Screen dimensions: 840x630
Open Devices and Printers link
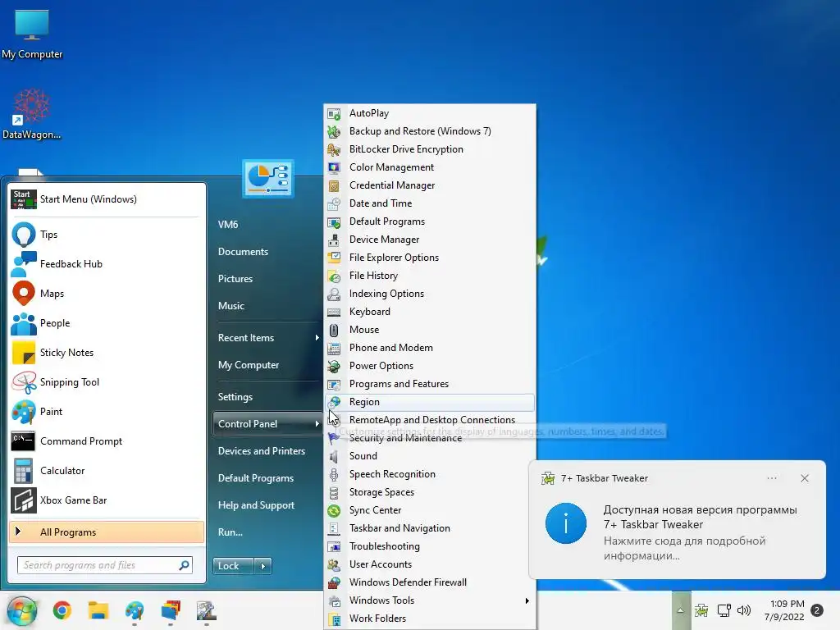(262, 451)
